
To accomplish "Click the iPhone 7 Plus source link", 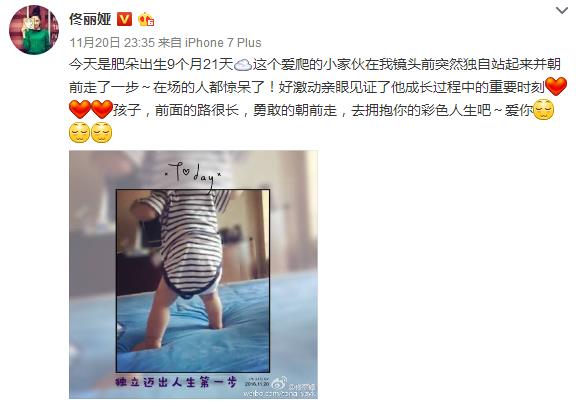I will pyautogui.click(x=223, y=43).
